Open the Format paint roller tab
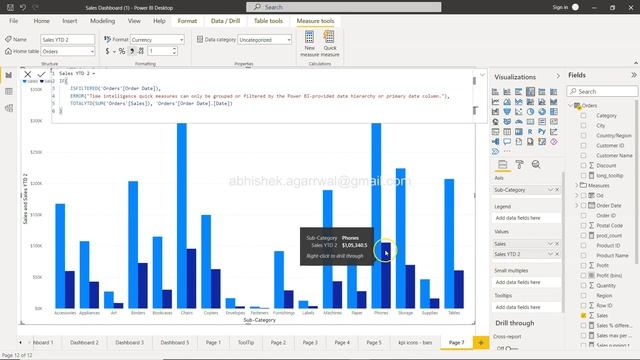This screenshot has width=640, height=360. tap(519, 164)
